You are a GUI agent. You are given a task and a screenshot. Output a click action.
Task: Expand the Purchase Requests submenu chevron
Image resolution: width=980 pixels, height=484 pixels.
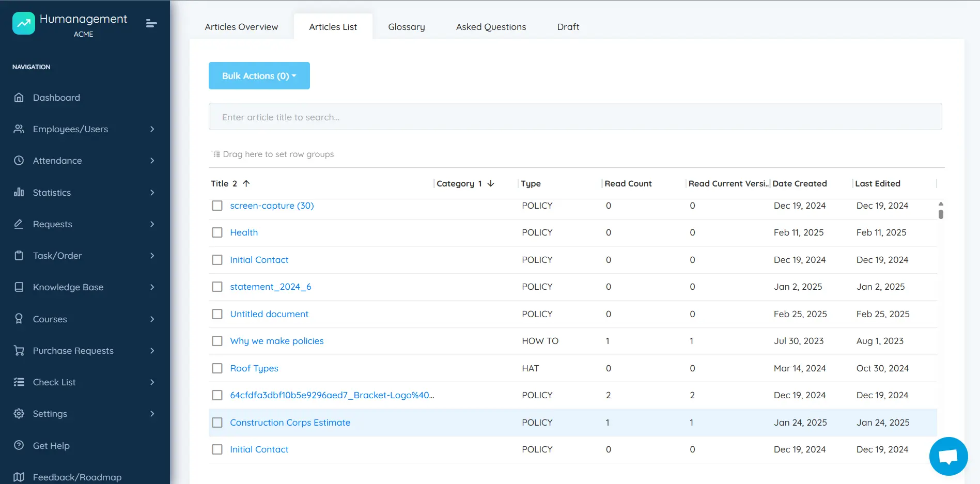pos(152,350)
